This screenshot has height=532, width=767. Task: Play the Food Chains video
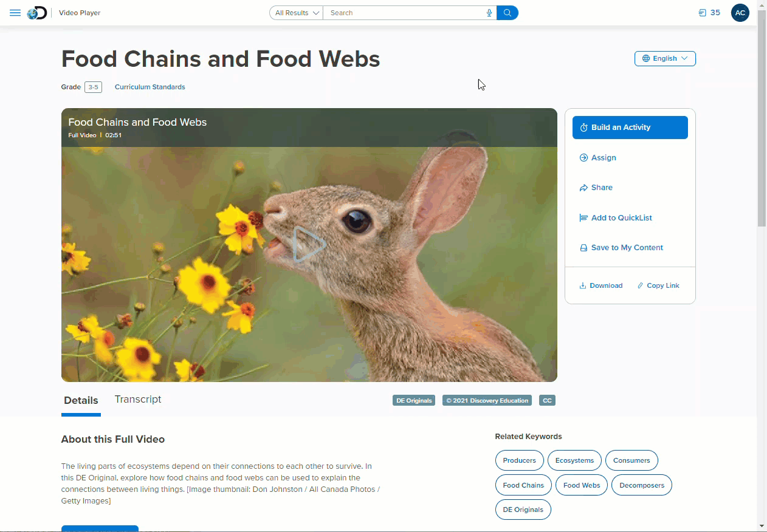point(309,245)
